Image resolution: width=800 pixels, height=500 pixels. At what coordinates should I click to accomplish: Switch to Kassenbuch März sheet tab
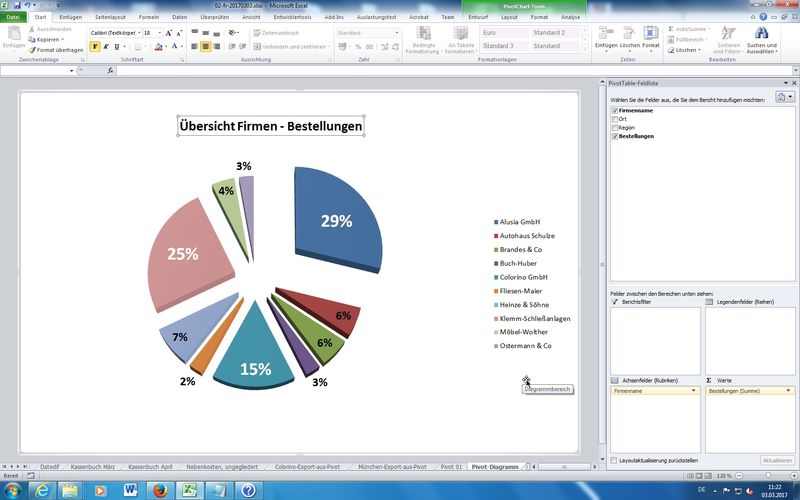(x=91, y=467)
